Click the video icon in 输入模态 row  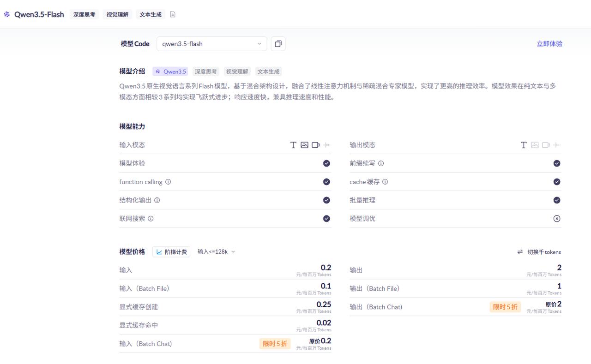(x=316, y=145)
